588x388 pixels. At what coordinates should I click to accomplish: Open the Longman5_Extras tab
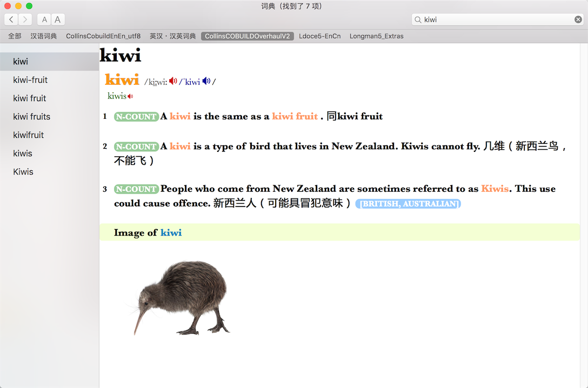pyautogui.click(x=377, y=36)
